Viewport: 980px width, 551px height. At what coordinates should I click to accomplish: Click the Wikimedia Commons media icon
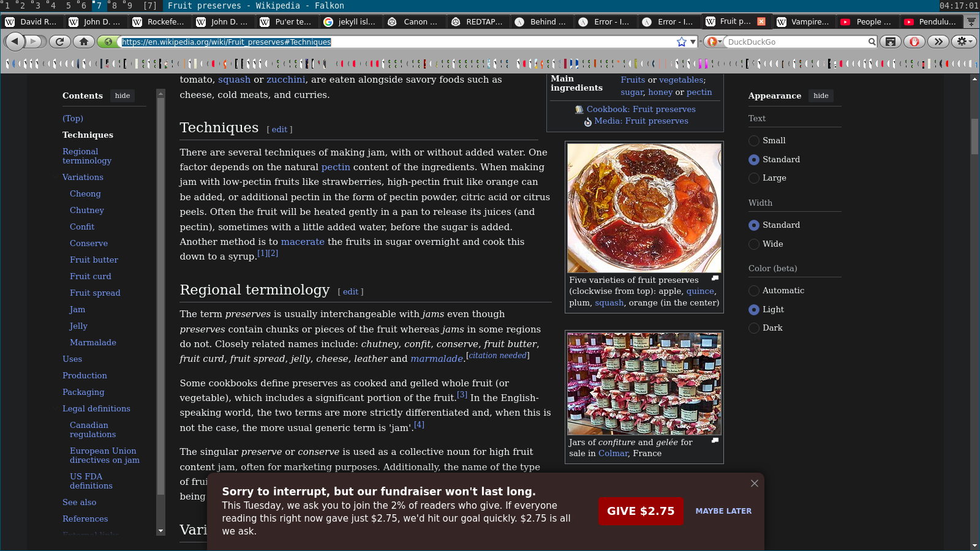click(x=587, y=121)
